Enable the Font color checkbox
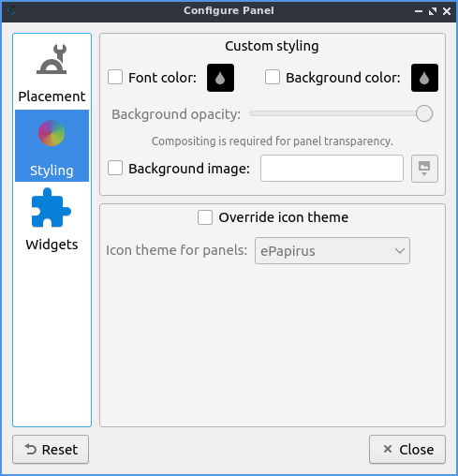This screenshot has height=476, width=458. (115, 77)
